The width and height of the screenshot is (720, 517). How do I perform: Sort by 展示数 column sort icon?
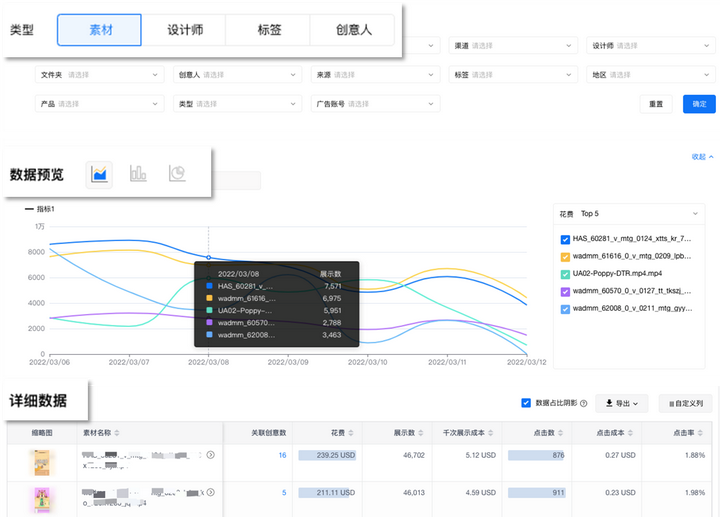coord(421,433)
